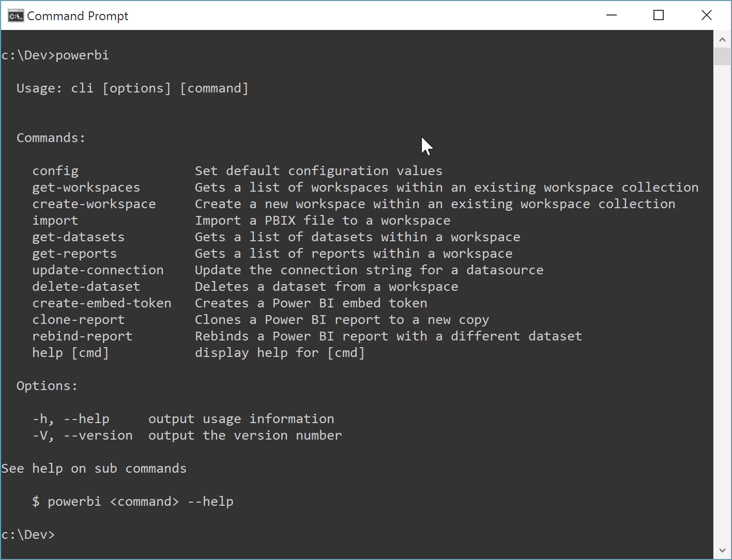Click the '-h, --help' option
This screenshot has width=732, height=560.
coord(71,419)
